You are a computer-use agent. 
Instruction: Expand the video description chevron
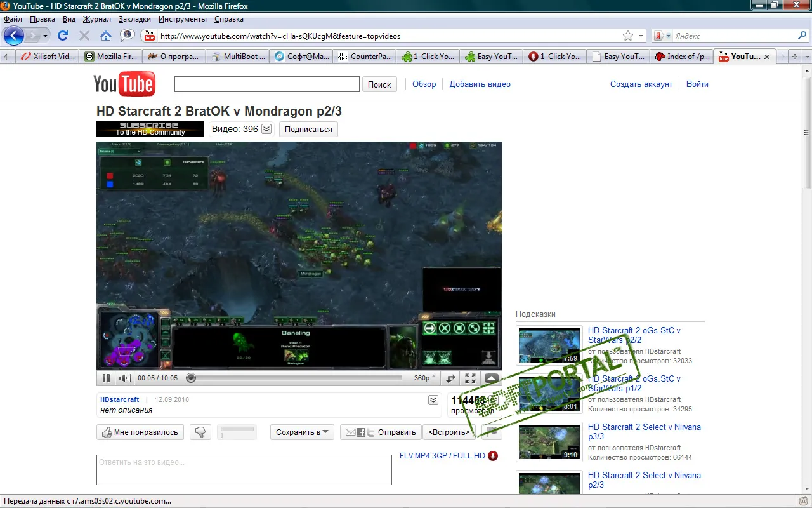click(x=433, y=400)
